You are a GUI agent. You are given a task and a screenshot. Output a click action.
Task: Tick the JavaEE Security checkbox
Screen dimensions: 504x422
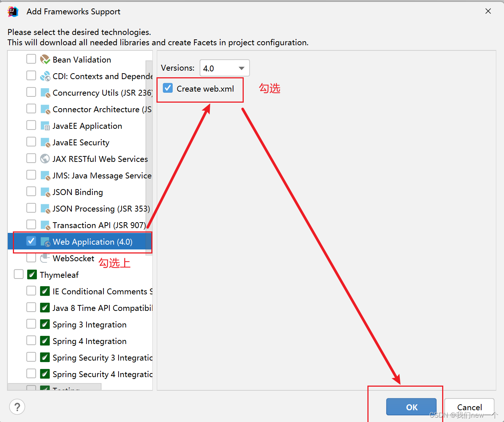(x=31, y=142)
